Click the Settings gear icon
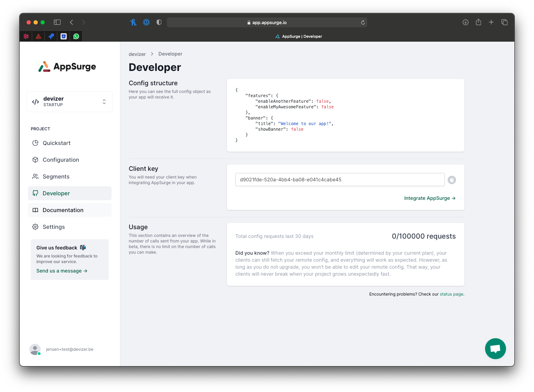This screenshot has height=392, width=534. click(35, 227)
